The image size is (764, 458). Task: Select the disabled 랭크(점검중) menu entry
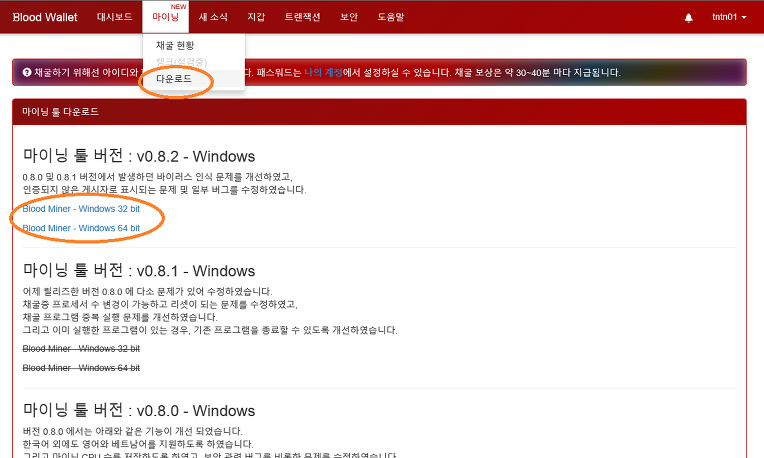point(179,62)
